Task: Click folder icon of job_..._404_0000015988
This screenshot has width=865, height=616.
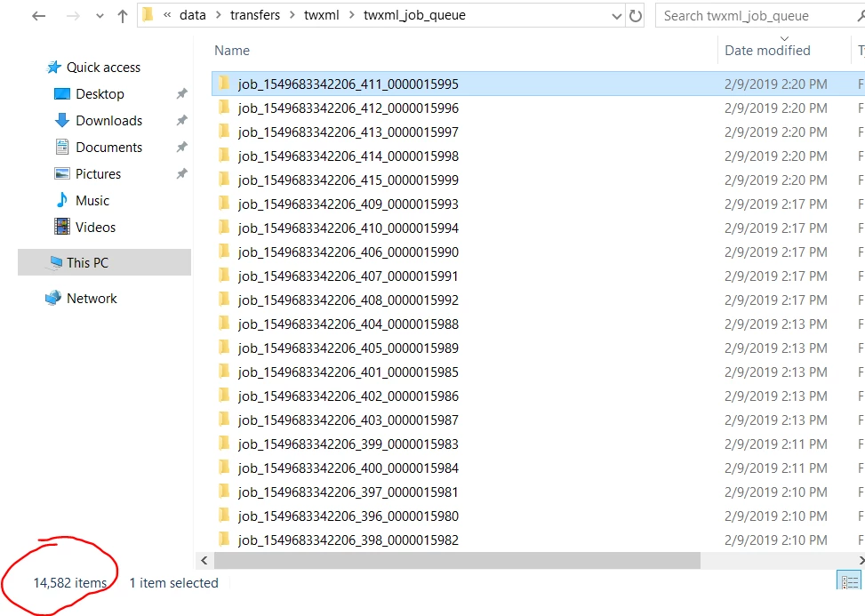Action: (x=224, y=324)
